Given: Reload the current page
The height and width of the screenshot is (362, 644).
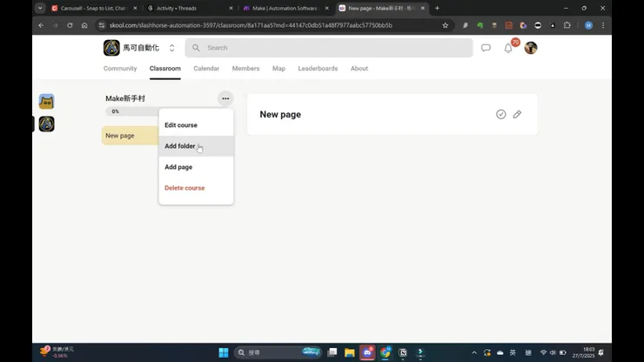Looking at the screenshot, I should pyautogui.click(x=70, y=25).
